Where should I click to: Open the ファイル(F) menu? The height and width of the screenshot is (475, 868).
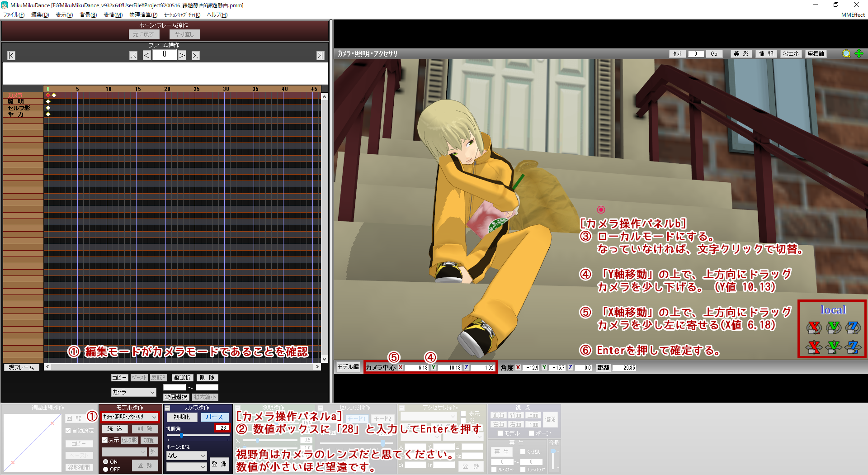pos(14,15)
